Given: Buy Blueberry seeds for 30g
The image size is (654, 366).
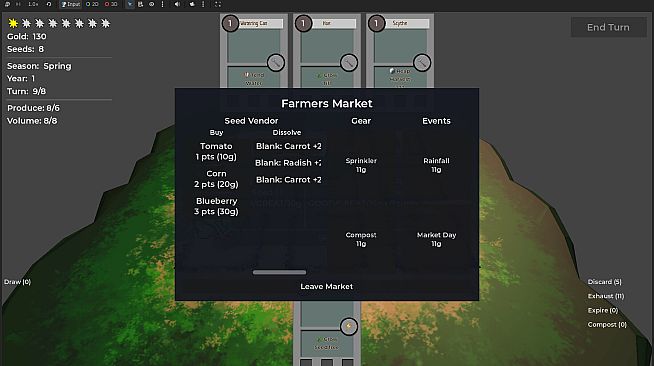Looking at the screenshot, I should pyautogui.click(x=216, y=206).
